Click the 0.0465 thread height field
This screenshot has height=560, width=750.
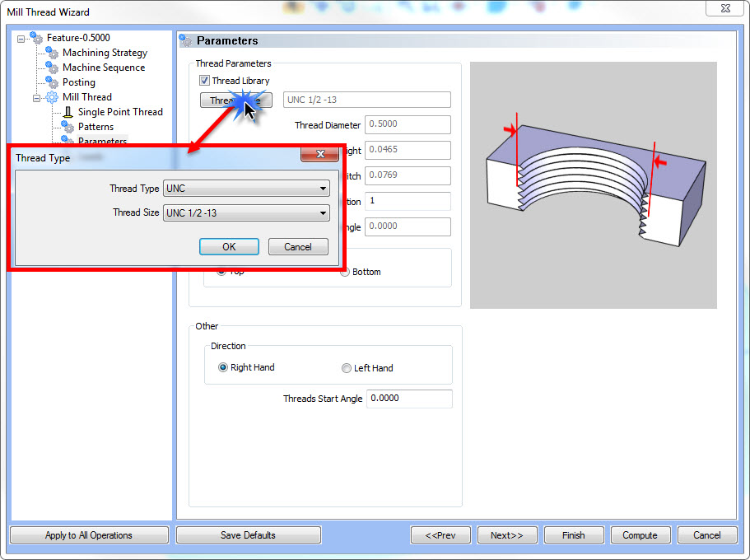pos(408,150)
